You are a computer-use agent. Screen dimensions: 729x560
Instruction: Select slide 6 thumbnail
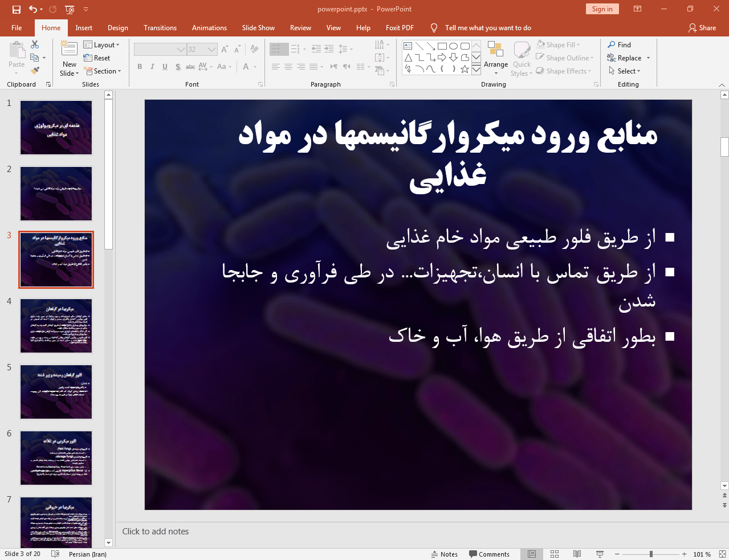(x=56, y=458)
